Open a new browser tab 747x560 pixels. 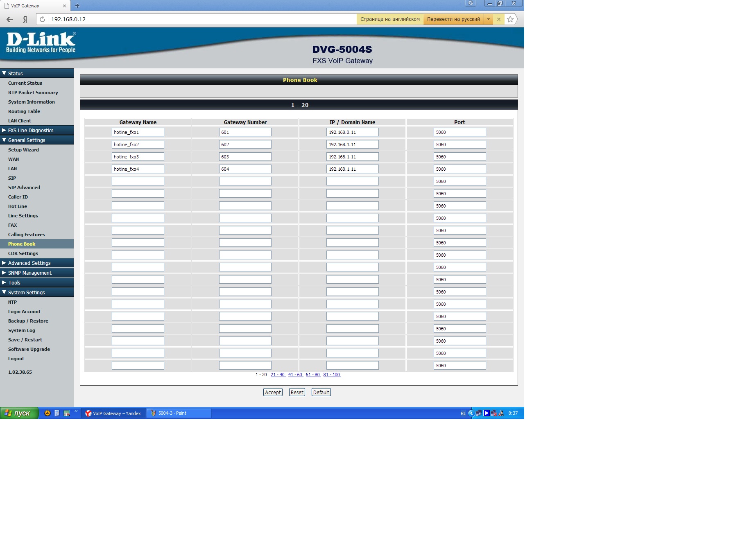[77, 6]
